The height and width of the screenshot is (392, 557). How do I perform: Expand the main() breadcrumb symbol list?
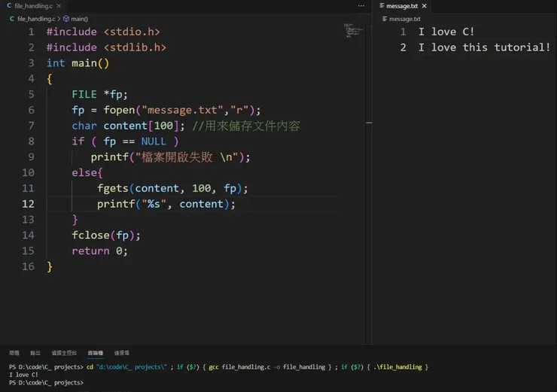click(79, 18)
